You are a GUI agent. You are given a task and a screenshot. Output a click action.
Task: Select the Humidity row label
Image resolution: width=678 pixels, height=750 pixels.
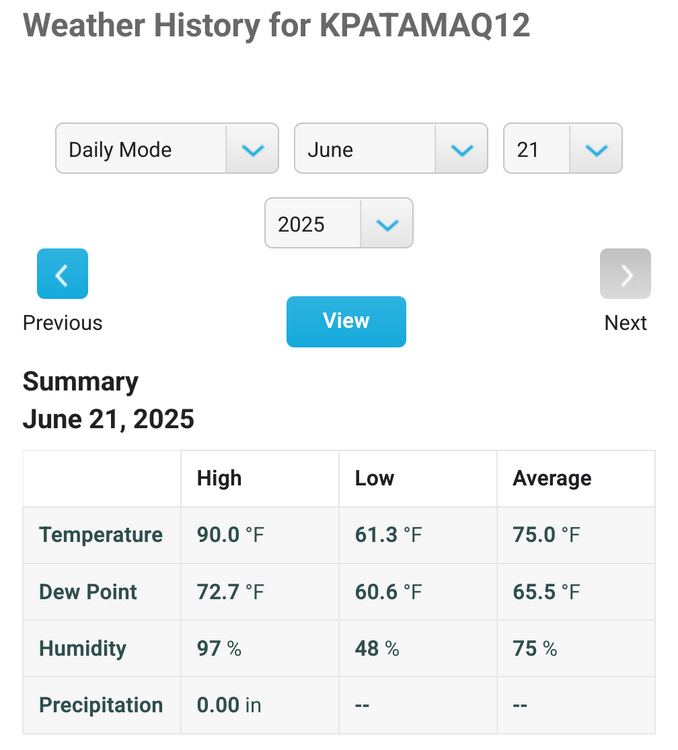[x=83, y=649]
